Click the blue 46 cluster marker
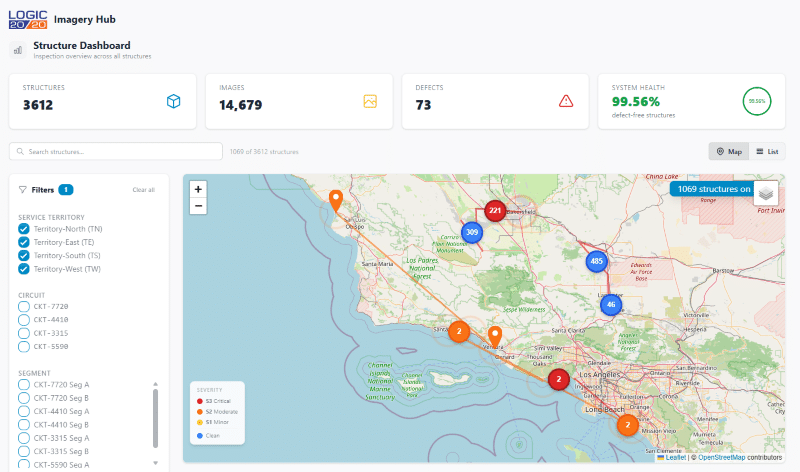800x472 pixels. 611,305
